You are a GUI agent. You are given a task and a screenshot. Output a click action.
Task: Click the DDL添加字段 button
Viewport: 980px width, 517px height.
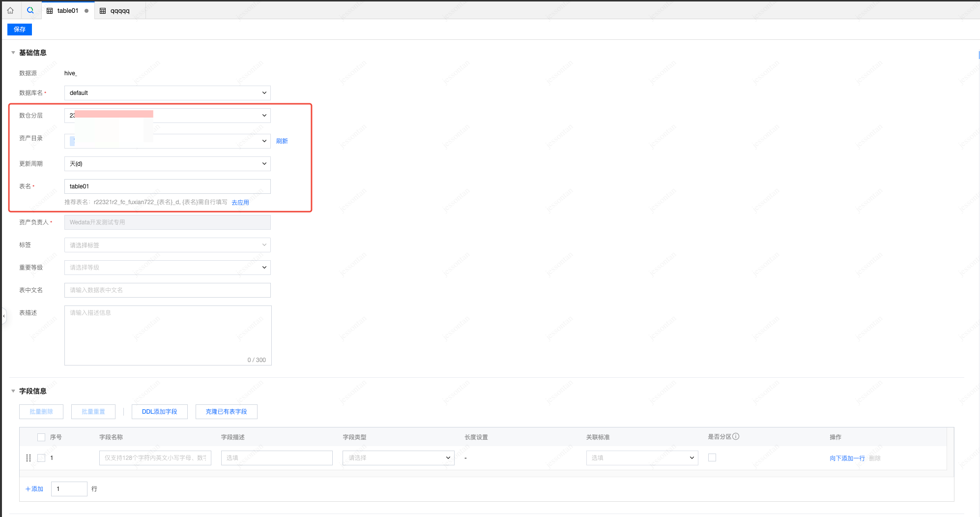point(160,412)
